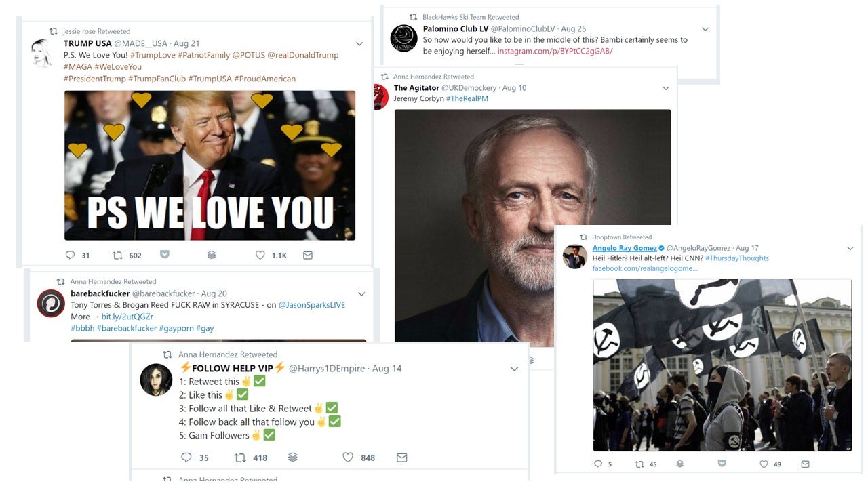Viewport: 868px width, 488px height.
Task: Send TRUMP USA tweet via direct message envelope
Action: pos(308,256)
